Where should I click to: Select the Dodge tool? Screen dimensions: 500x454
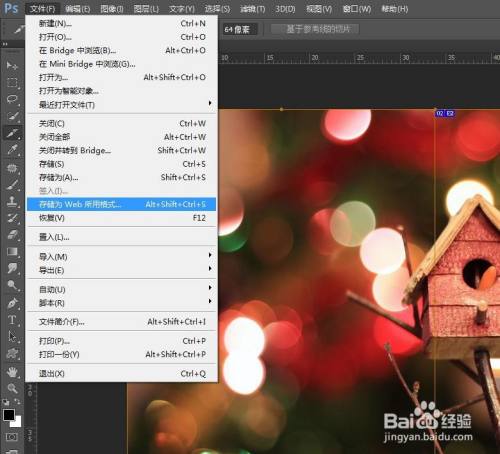(12, 284)
